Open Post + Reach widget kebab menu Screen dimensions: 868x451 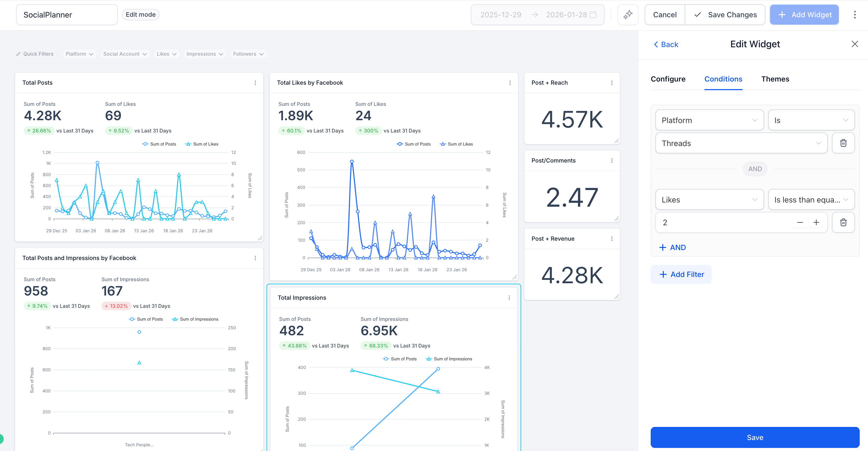(x=612, y=83)
